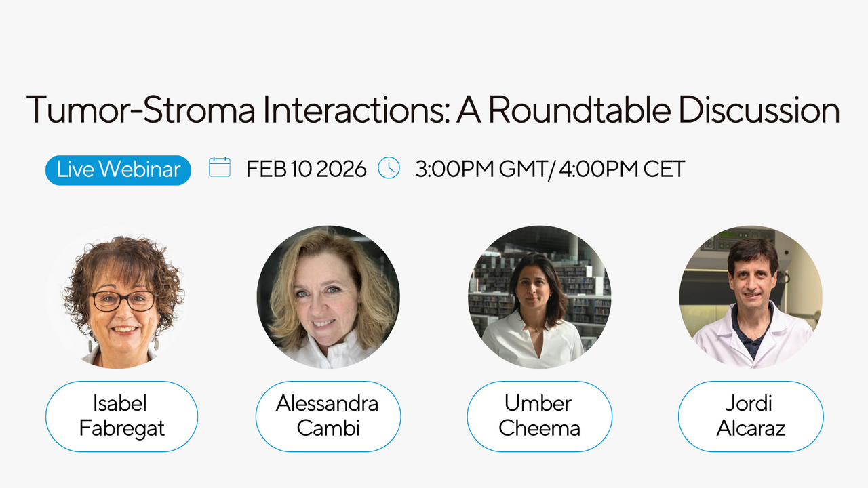868x488 pixels.
Task: Open Jordi Alcaraz's circular portrait
Action: [751, 297]
